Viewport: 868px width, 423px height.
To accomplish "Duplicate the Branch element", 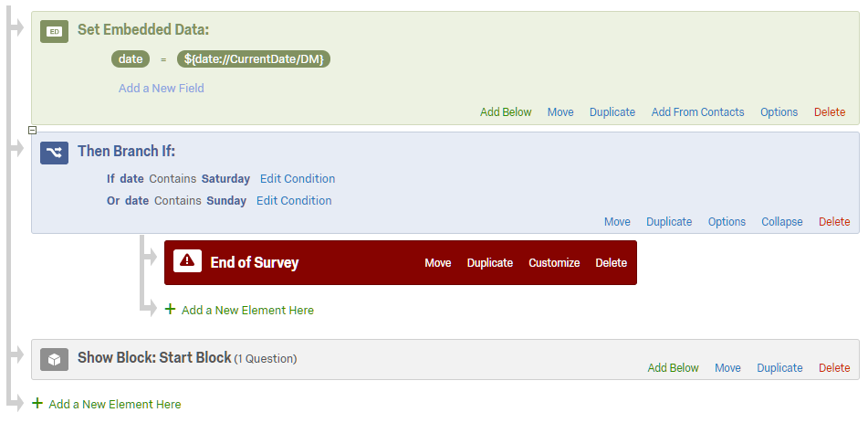I will (669, 222).
